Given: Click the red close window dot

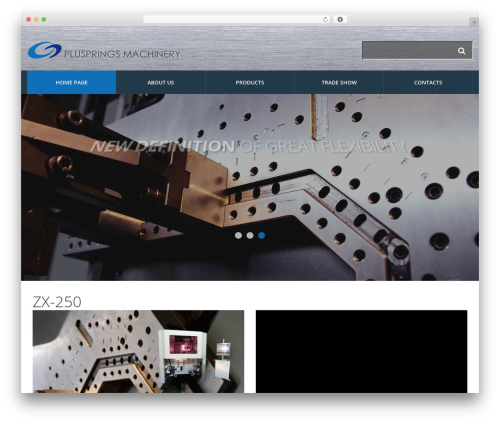Looking at the screenshot, I should point(29,20).
